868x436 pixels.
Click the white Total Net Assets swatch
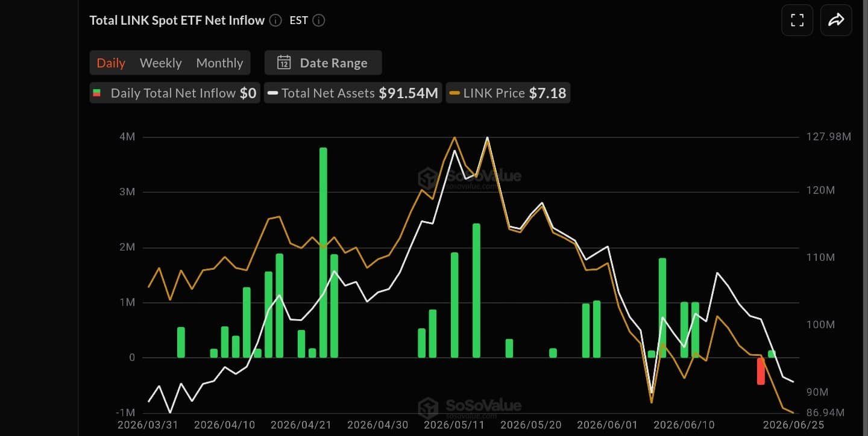[x=273, y=93]
